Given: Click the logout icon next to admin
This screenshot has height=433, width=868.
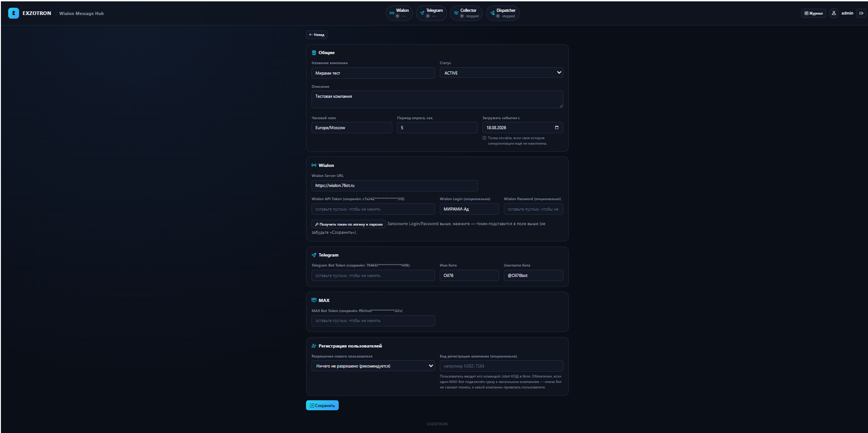Looking at the screenshot, I should tap(861, 13).
